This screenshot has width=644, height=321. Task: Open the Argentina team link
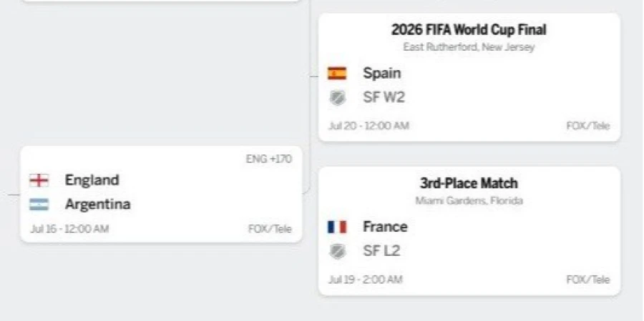pos(98,204)
